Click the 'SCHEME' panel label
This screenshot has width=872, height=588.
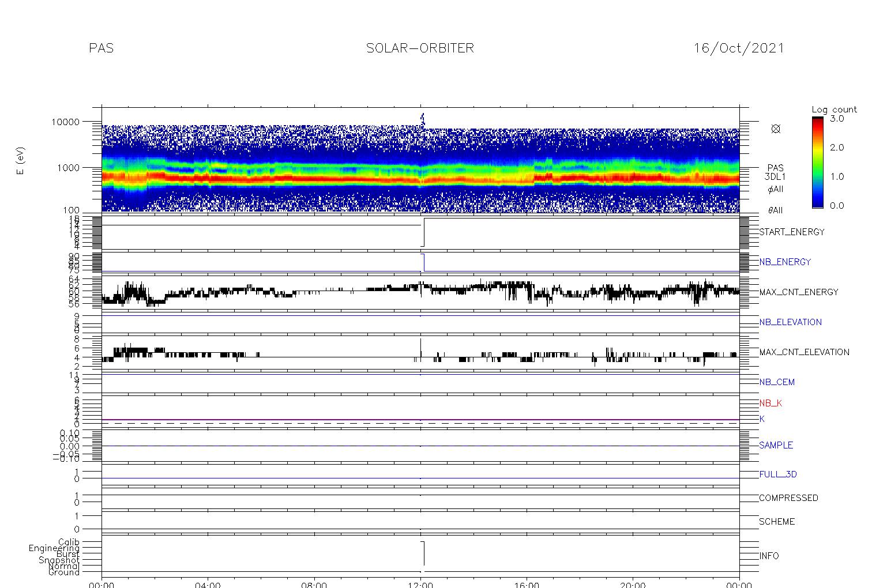[777, 521]
